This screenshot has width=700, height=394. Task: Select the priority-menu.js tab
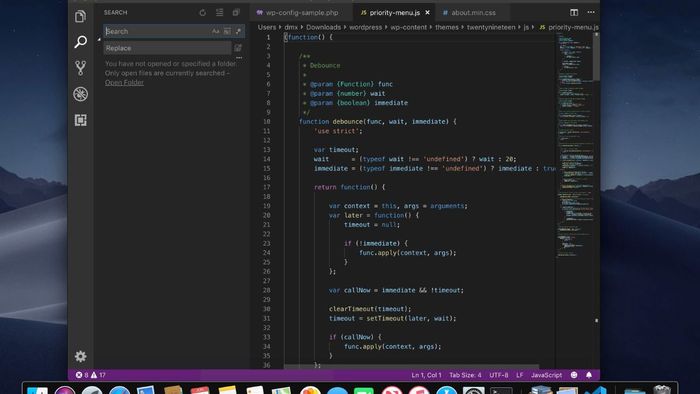[394, 12]
